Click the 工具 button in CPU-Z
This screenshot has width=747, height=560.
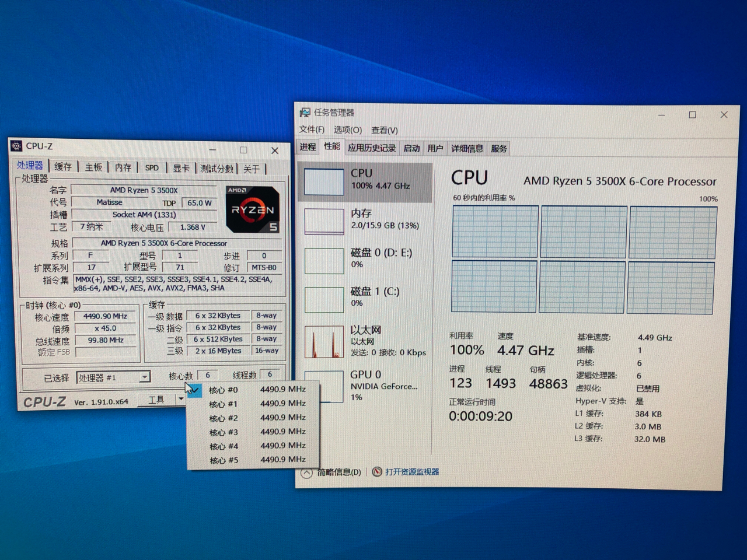pos(156,400)
